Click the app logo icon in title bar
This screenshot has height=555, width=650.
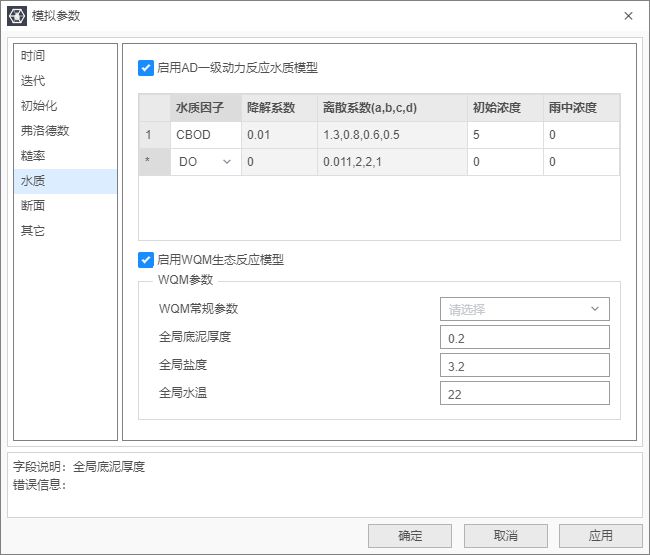(17, 16)
